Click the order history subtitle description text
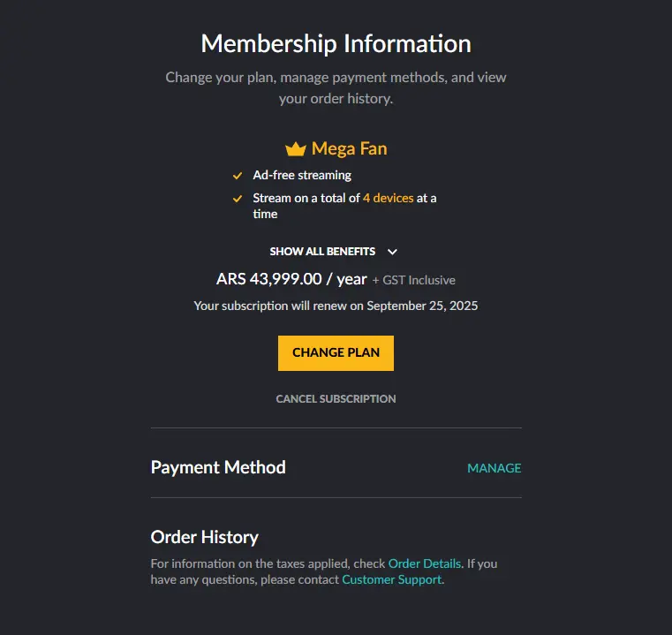Viewport: 672px width, 635px height. [324, 571]
